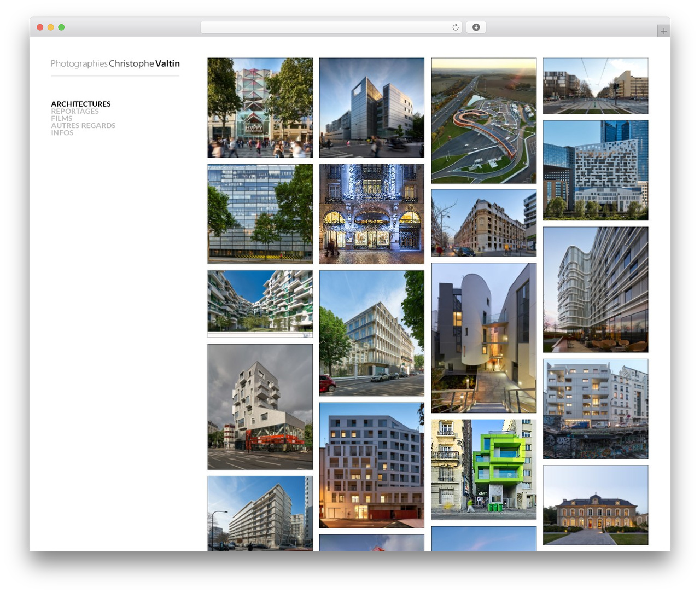Open the FILMS menu section
This screenshot has height=593, width=700.
point(62,118)
